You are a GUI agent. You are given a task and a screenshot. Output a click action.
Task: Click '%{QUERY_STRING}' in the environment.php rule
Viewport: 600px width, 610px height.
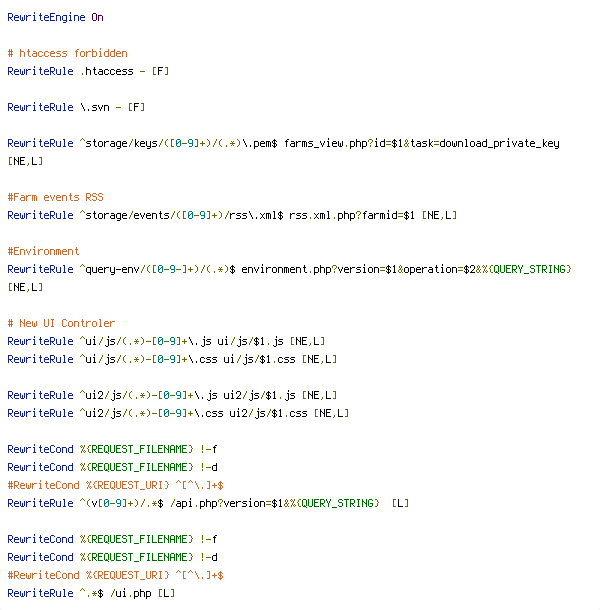(x=526, y=269)
